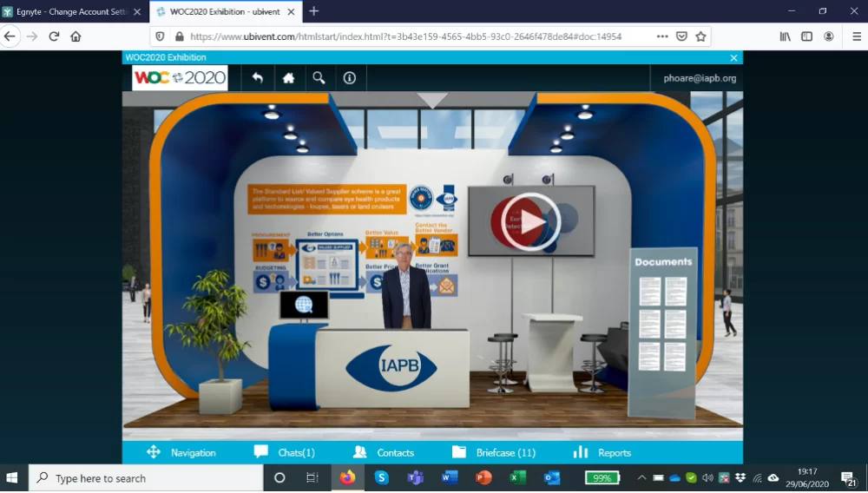Screen dimensions: 868x493
Task: View site security lock info
Action: (x=180, y=36)
